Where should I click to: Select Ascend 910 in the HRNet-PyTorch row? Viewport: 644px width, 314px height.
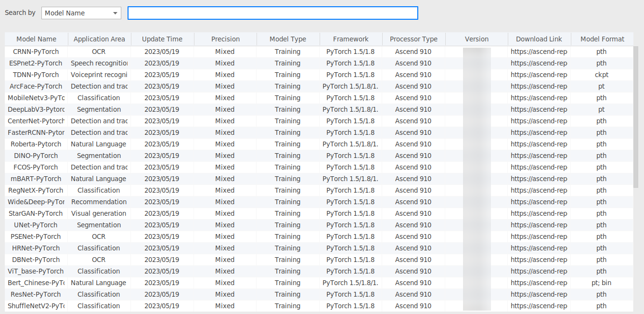pyautogui.click(x=413, y=248)
